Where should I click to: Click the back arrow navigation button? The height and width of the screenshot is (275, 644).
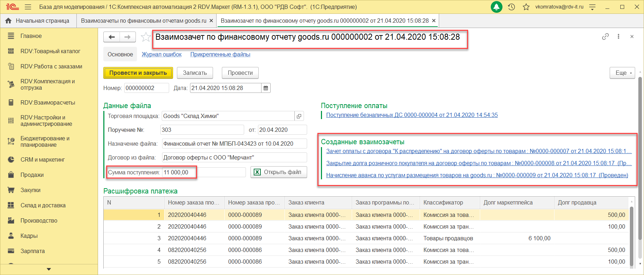tap(112, 37)
